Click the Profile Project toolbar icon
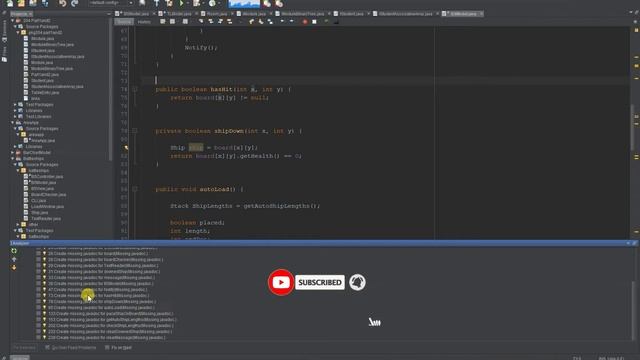This screenshot has height=360, width=640. pos(212,3)
